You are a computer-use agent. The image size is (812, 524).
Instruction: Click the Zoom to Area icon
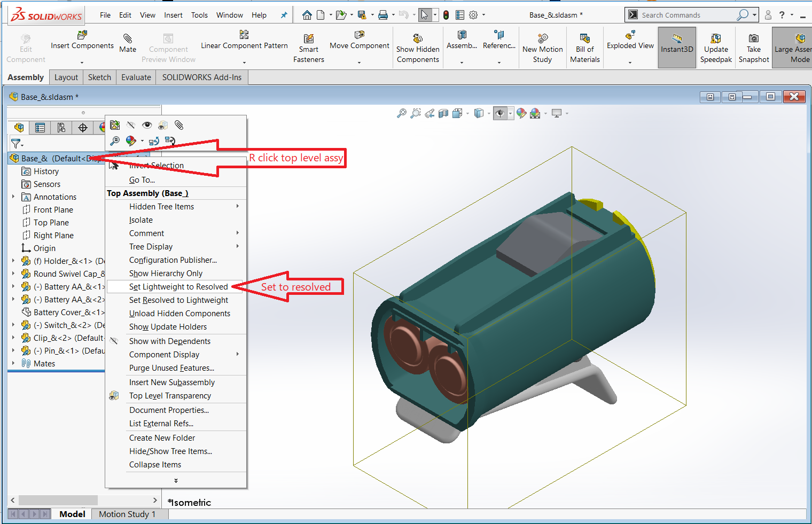coord(416,113)
